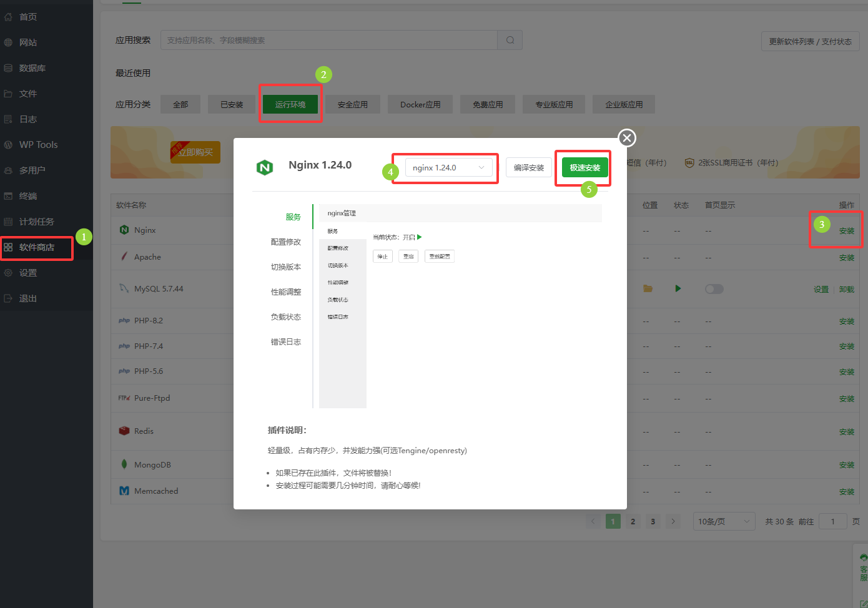Go to next page using arrow
This screenshot has height=608, width=868.
tap(673, 521)
